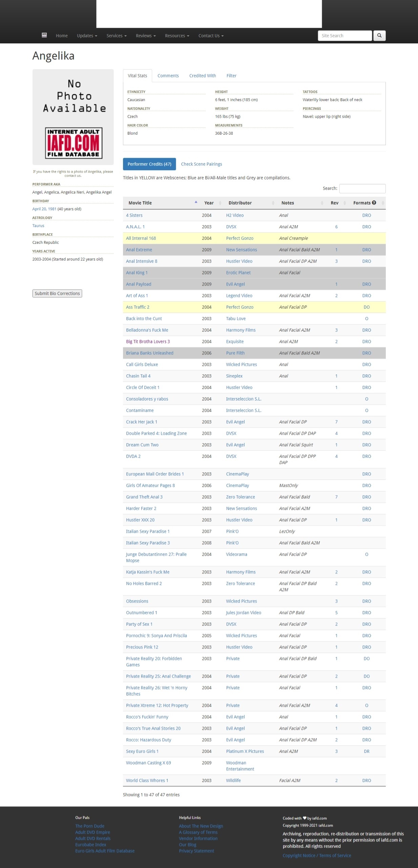The height and width of the screenshot is (868, 418).
Task: Open Check Scene Pairings tab
Action: point(202,164)
